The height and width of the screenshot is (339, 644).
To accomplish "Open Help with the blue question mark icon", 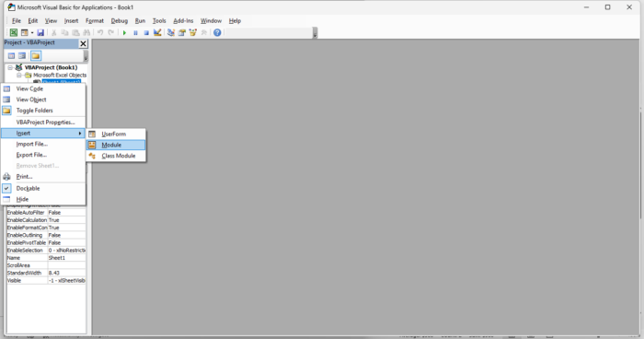I will pyautogui.click(x=217, y=32).
